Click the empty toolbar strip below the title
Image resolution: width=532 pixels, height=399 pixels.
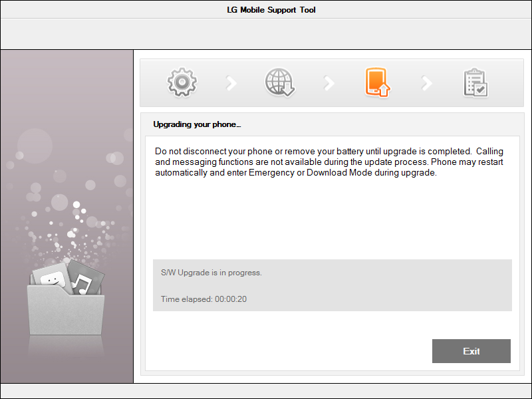coord(266,33)
